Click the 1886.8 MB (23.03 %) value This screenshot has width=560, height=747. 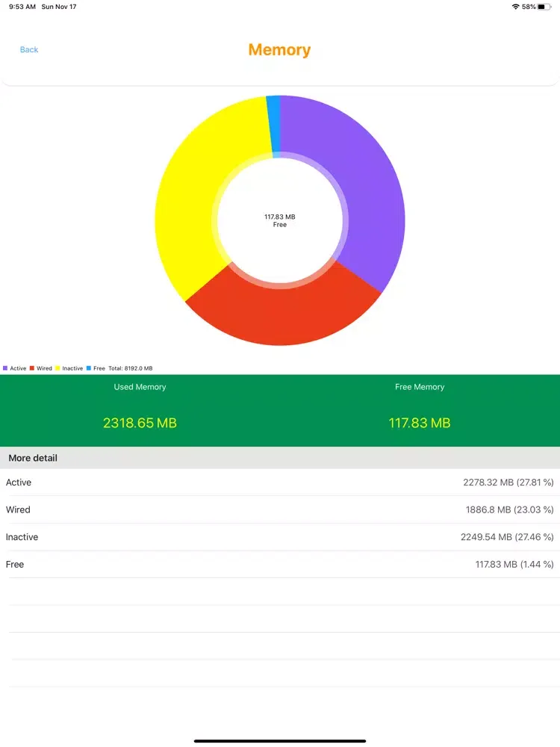pos(509,509)
